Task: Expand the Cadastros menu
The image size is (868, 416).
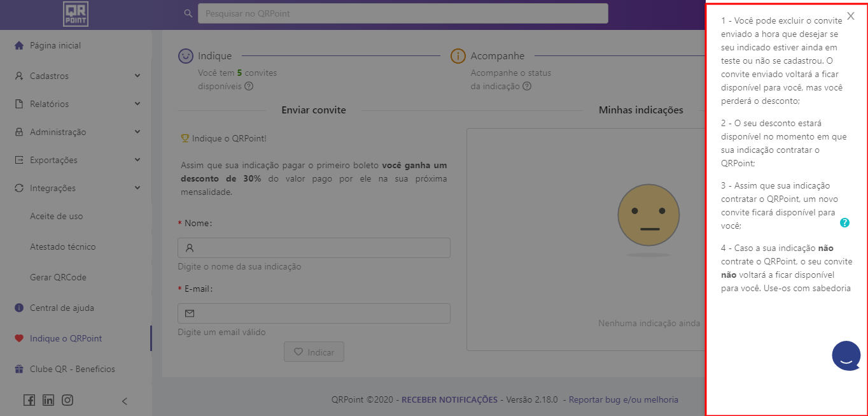Action: (x=76, y=76)
